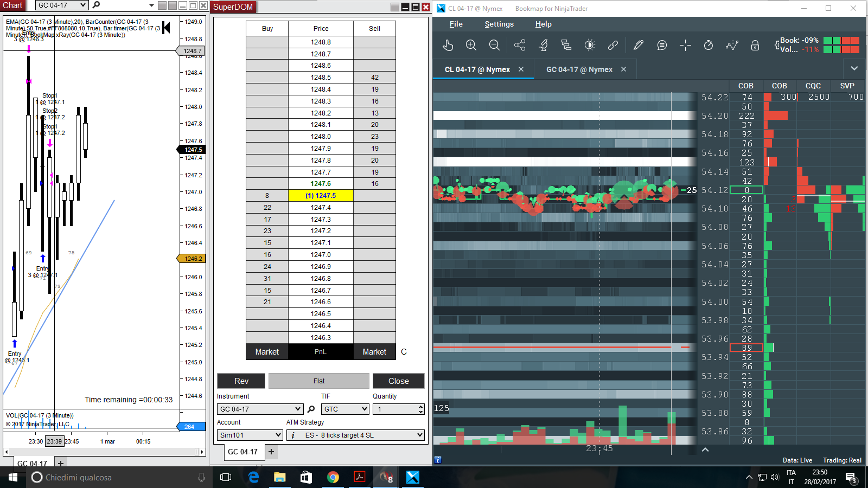
Task: Open the Windows Start menu
Action: tap(13, 477)
